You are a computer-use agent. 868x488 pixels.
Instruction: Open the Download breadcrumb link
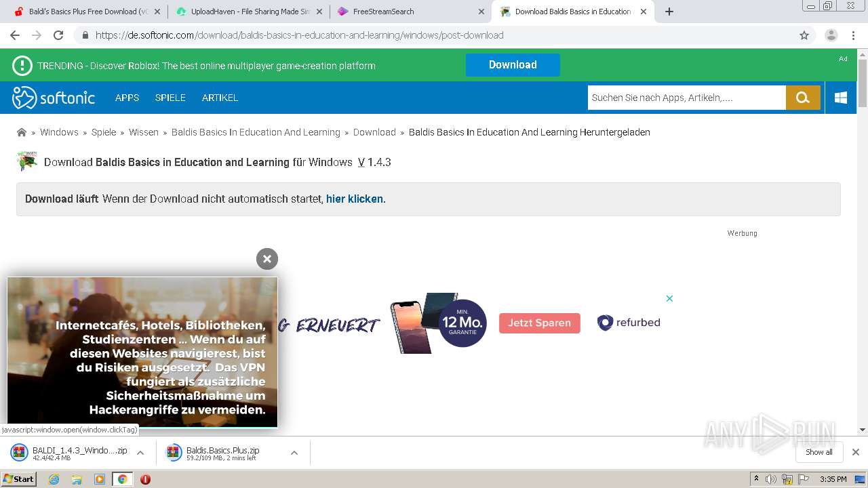pos(374,132)
